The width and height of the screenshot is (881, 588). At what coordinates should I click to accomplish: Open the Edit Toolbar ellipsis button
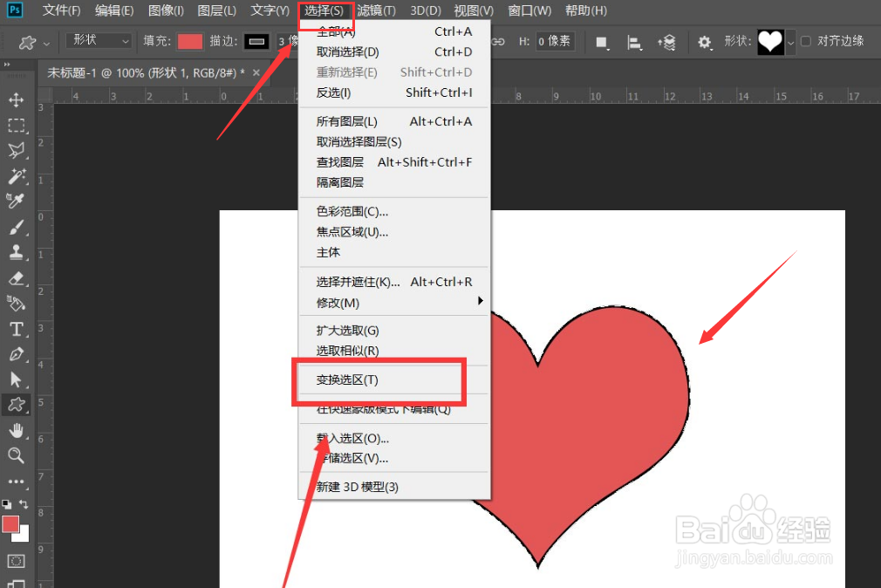[x=16, y=482]
